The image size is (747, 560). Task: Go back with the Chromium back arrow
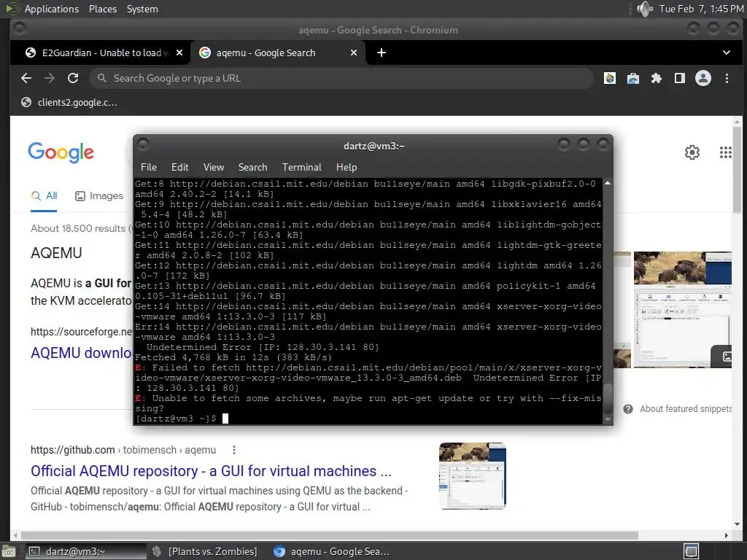pos(26,78)
